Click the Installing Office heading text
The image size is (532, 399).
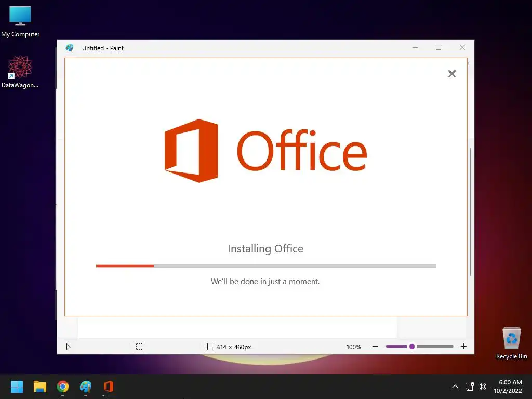tap(265, 249)
